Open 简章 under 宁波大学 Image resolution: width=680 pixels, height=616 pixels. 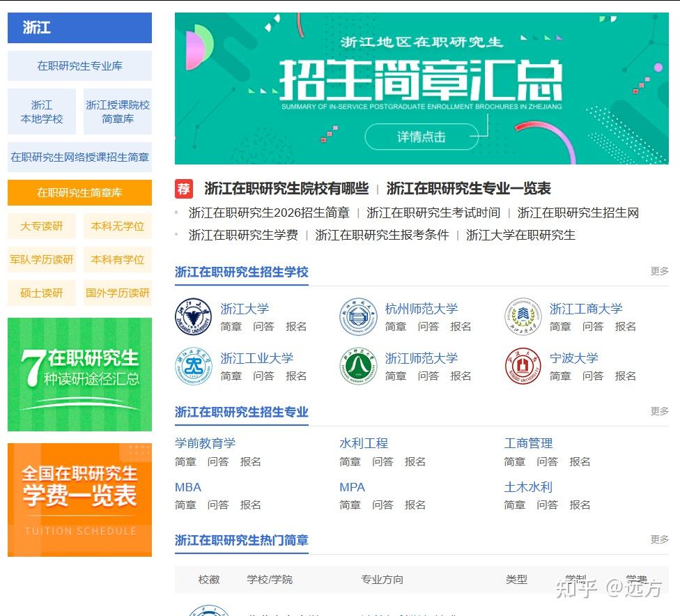pyautogui.click(x=560, y=376)
